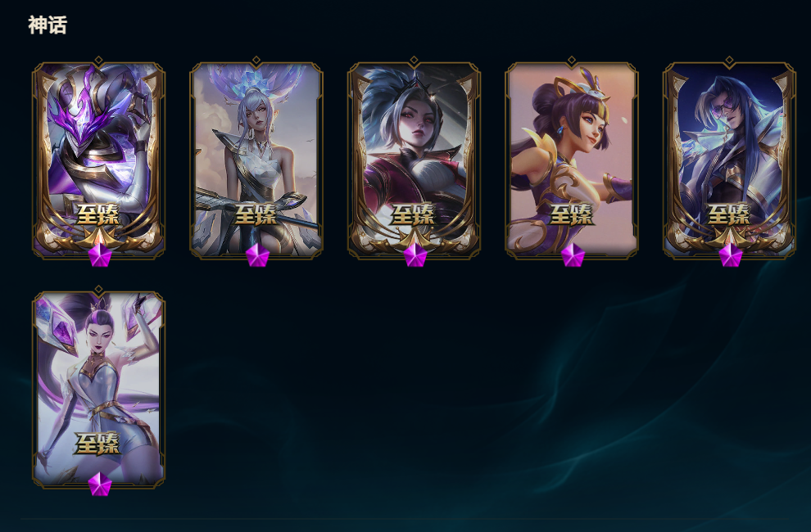
Task: Open the blue-haired man with sunglasses skin
Action: [x=729, y=160]
